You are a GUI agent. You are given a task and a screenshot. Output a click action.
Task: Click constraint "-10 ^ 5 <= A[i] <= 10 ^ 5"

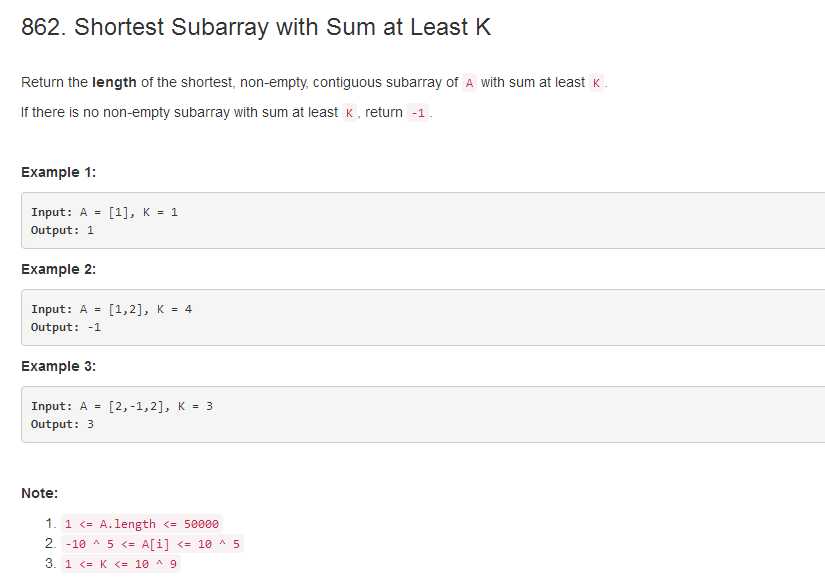(153, 544)
